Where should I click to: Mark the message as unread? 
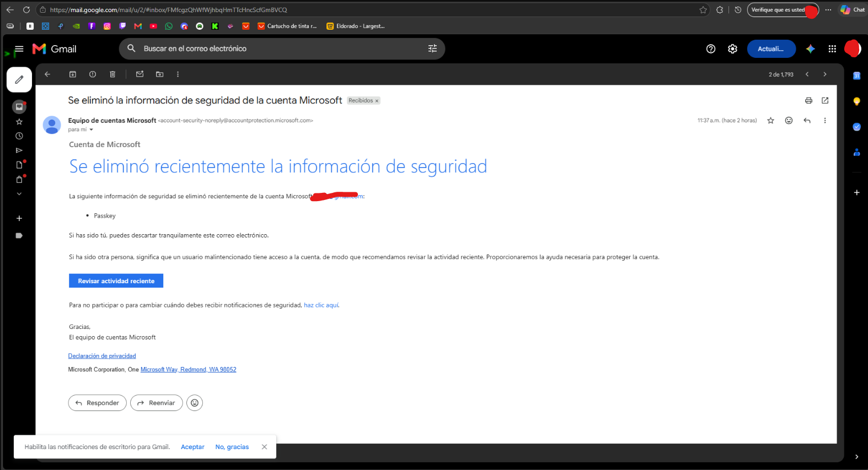click(x=140, y=74)
